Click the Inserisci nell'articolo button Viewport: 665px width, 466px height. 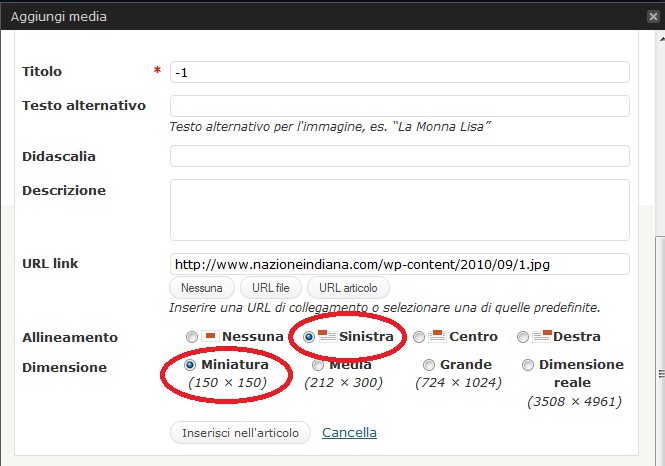241,432
